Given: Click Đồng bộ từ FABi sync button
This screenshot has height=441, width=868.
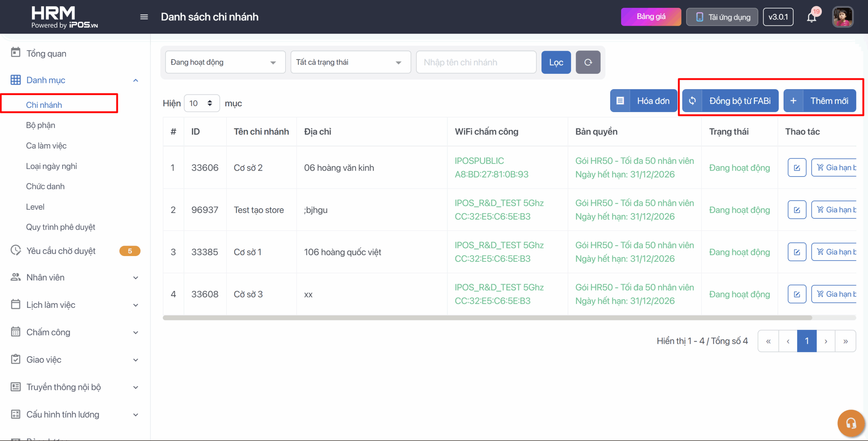Looking at the screenshot, I should coord(730,101).
